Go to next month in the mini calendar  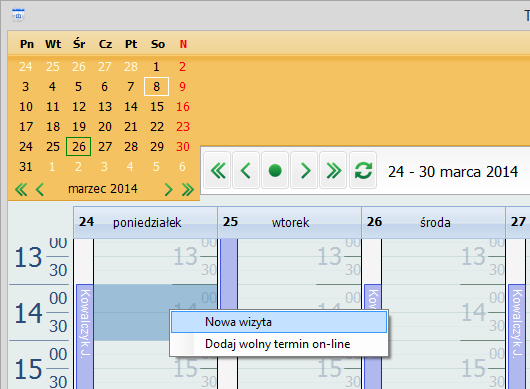point(168,190)
